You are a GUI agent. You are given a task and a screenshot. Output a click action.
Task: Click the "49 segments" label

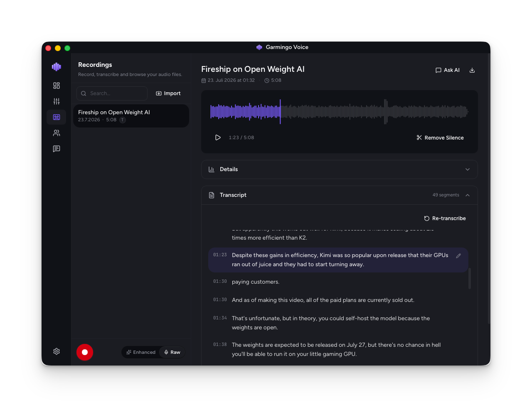pyautogui.click(x=446, y=195)
